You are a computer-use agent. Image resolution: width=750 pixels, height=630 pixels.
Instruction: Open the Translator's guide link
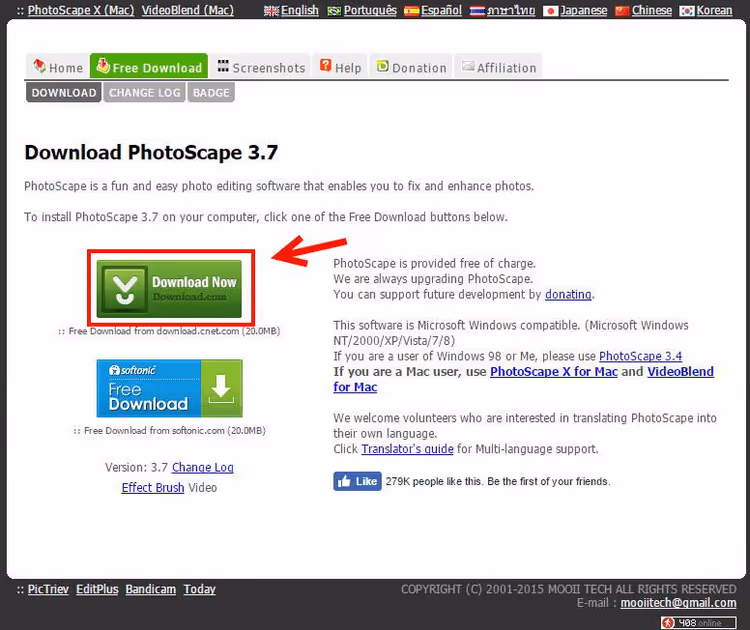click(408, 449)
